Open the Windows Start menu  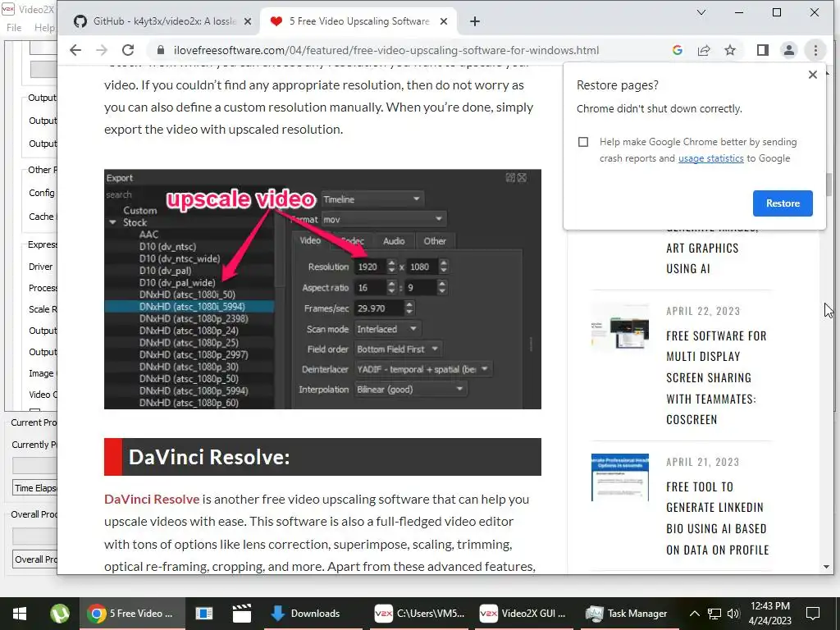pyautogui.click(x=20, y=614)
